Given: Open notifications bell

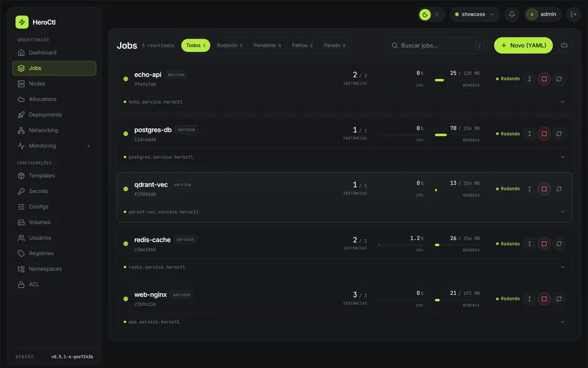Looking at the screenshot, I should coord(512,14).
